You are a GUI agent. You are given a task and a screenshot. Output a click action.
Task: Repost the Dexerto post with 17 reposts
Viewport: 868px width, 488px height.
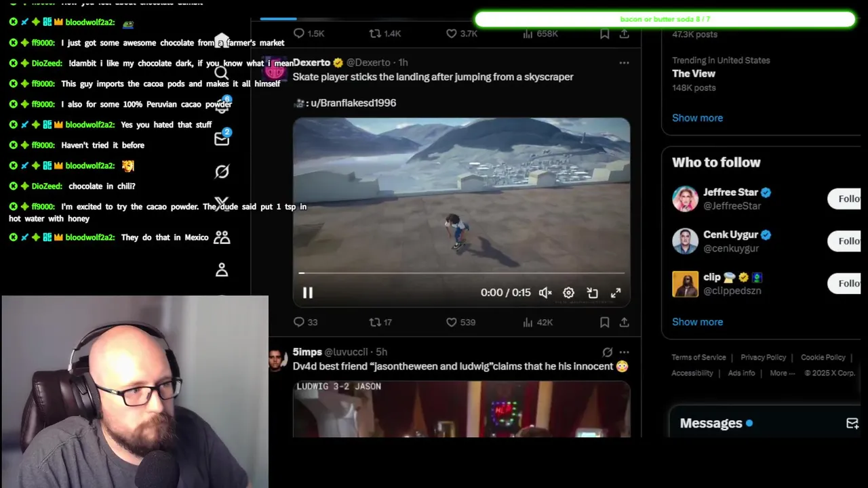380,323
